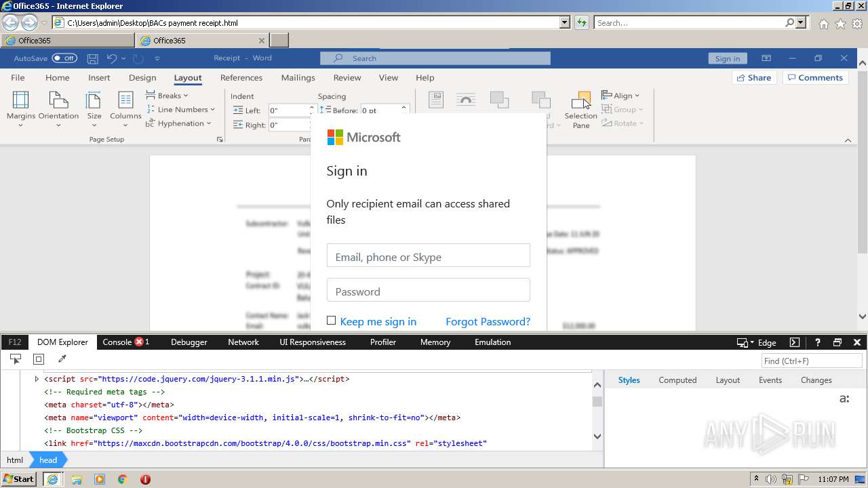Click the red antivirus taskbar icon
868x488 pixels.
coord(145,479)
